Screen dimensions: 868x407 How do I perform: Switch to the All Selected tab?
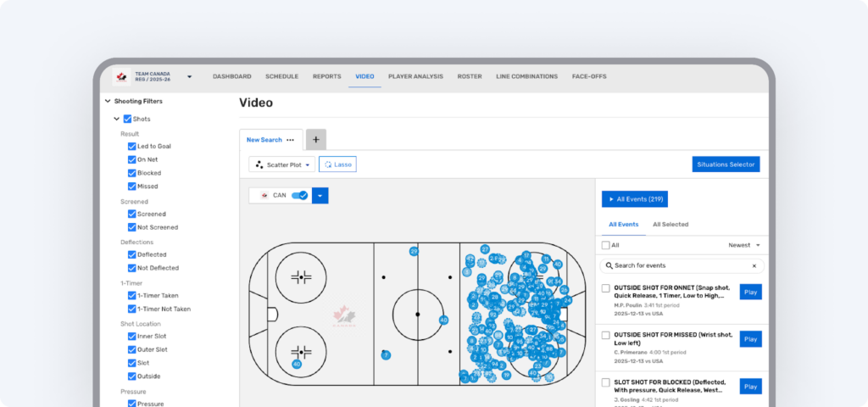point(670,225)
